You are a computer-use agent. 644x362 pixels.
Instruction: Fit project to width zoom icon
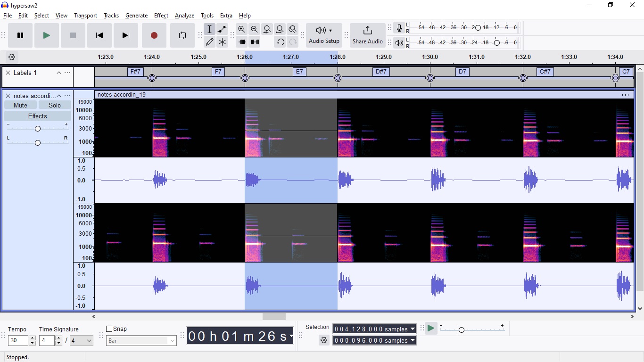(280, 29)
